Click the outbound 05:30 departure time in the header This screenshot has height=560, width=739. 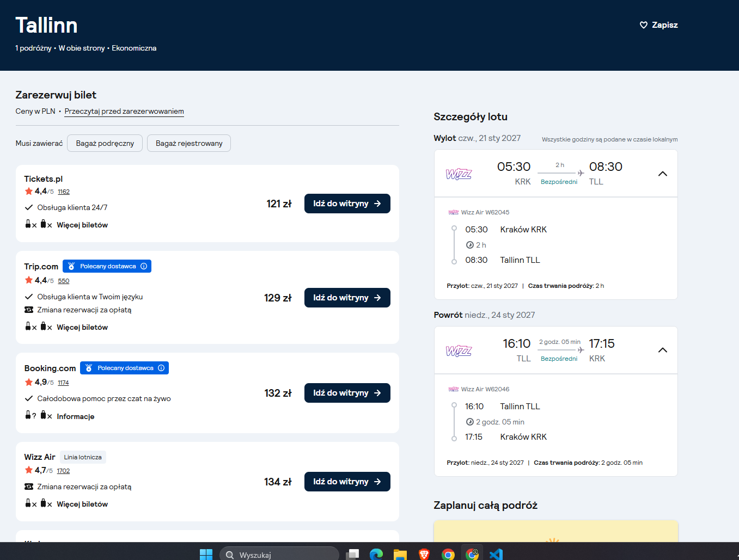(x=514, y=167)
